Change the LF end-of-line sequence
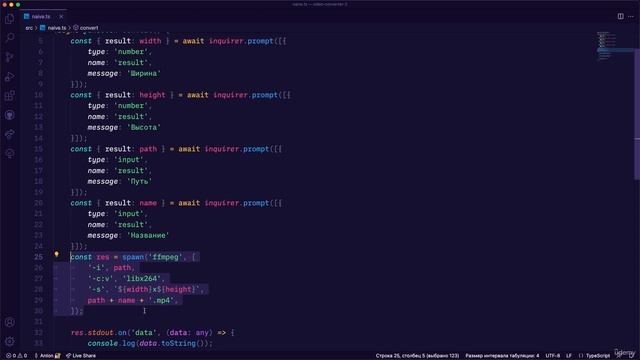Image resolution: width=640 pixels, height=360 pixels. [569, 356]
